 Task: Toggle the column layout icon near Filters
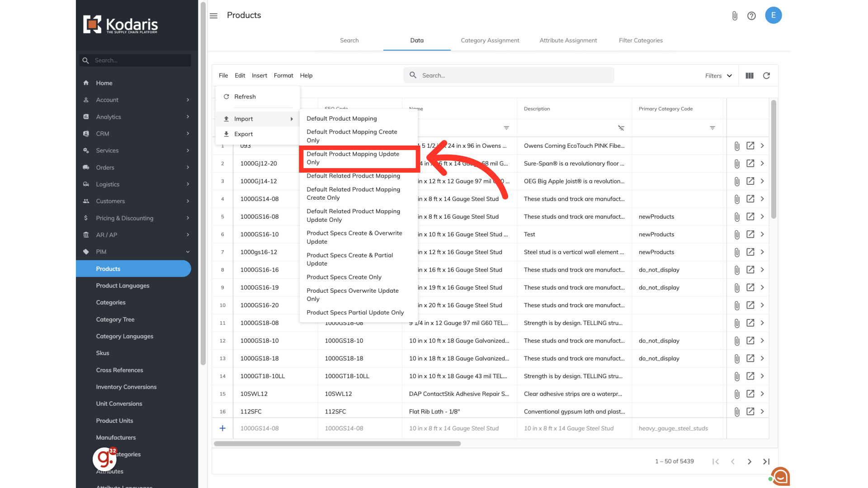coord(750,76)
